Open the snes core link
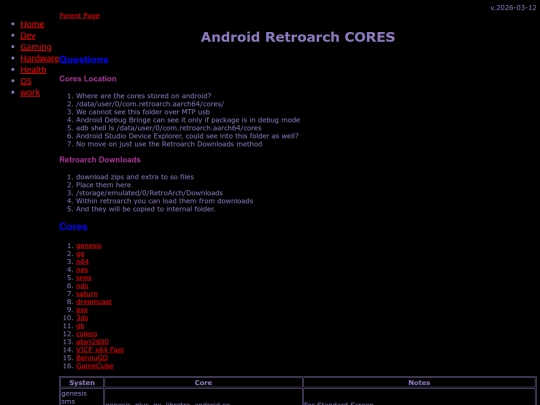 coord(84,278)
